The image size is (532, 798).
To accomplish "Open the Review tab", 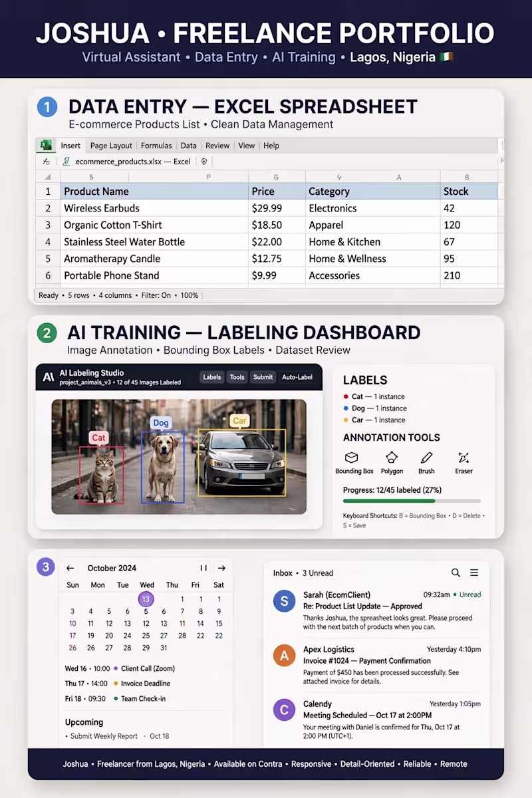I will click(217, 146).
